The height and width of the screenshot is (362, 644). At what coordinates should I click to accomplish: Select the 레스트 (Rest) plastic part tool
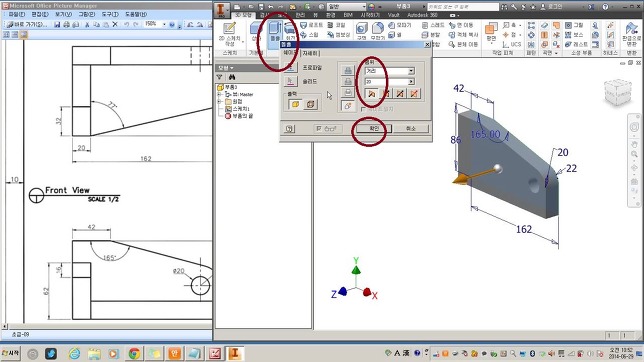[x=576, y=44]
